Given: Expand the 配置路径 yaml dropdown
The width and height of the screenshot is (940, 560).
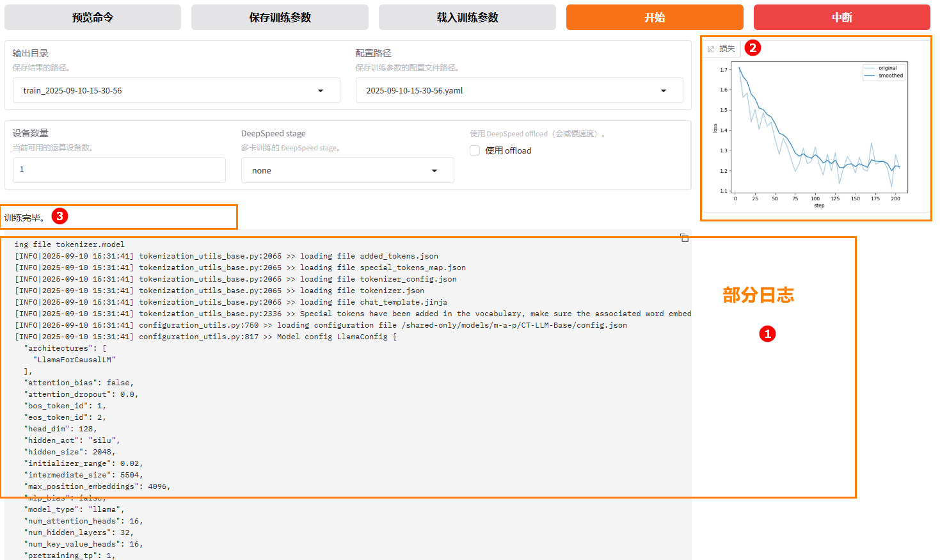Looking at the screenshot, I should (x=663, y=91).
